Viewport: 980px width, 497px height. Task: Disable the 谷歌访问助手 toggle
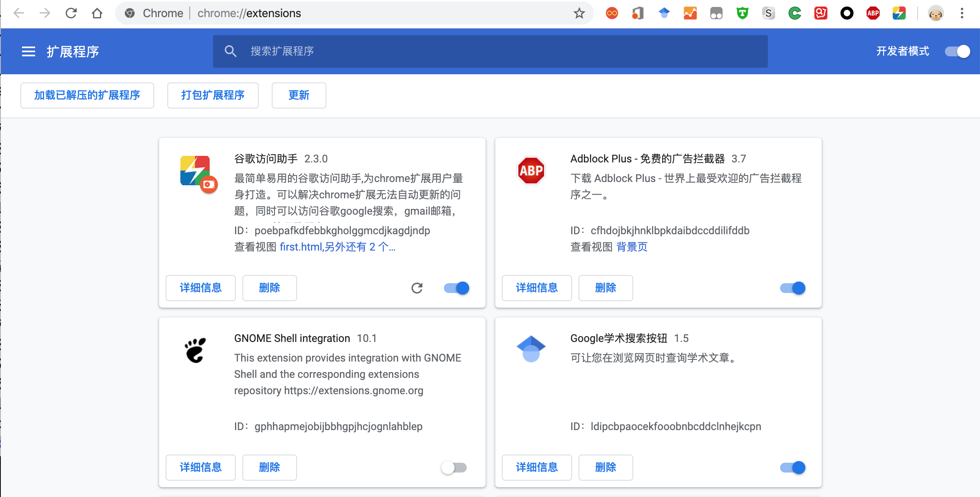tap(457, 288)
